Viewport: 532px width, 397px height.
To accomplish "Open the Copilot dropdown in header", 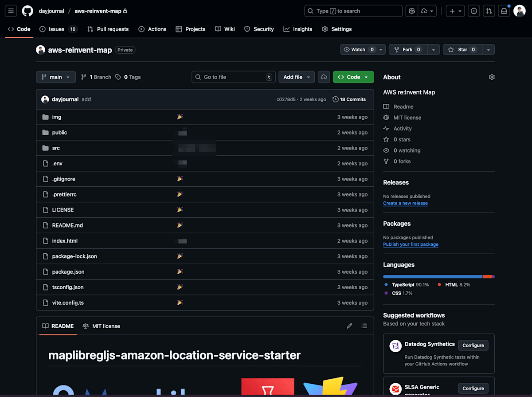I will [x=427, y=11].
